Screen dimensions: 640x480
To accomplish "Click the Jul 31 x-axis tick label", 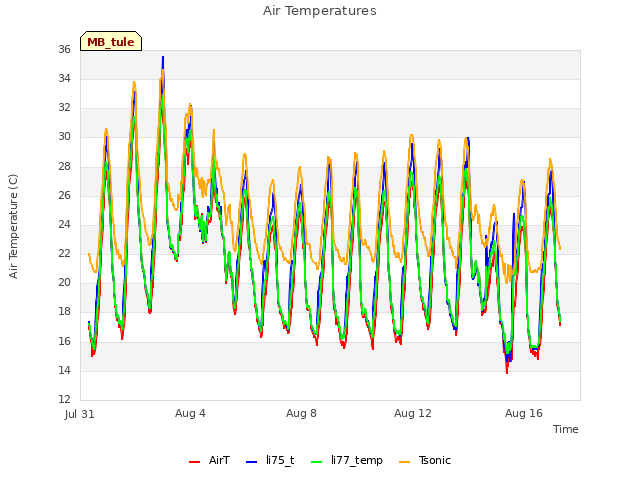I will (80, 414).
